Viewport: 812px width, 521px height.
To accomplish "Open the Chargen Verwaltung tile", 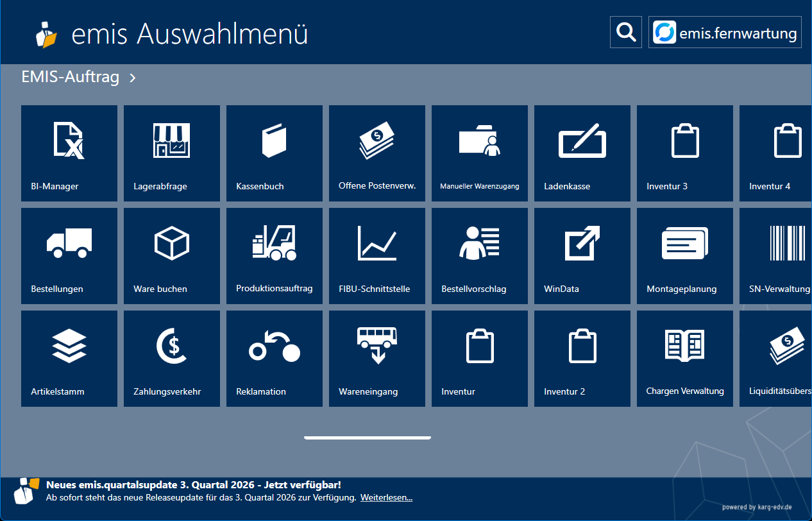I will click(x=685, y=359).
